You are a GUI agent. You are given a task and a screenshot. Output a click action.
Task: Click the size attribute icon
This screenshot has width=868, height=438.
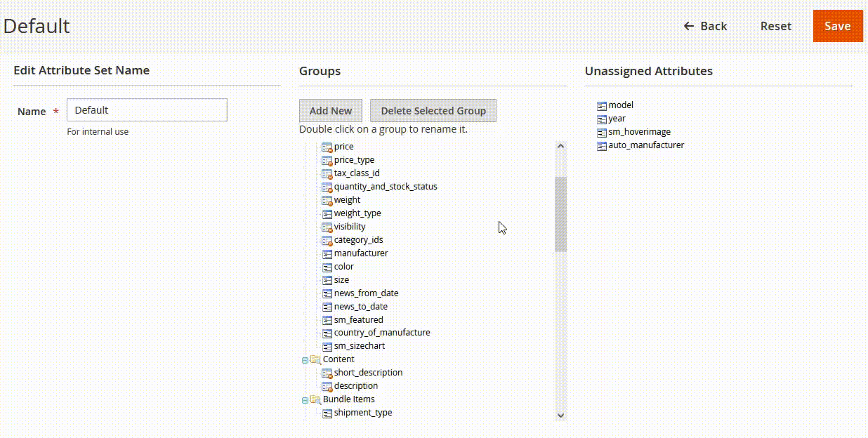(x=327, y=280)
